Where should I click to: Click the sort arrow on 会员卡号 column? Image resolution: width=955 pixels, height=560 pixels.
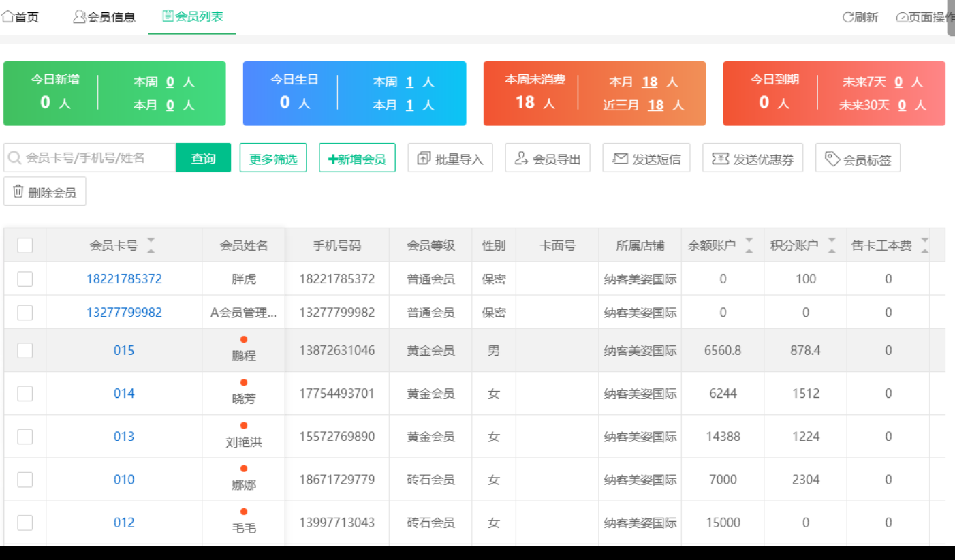click(151, 245)
